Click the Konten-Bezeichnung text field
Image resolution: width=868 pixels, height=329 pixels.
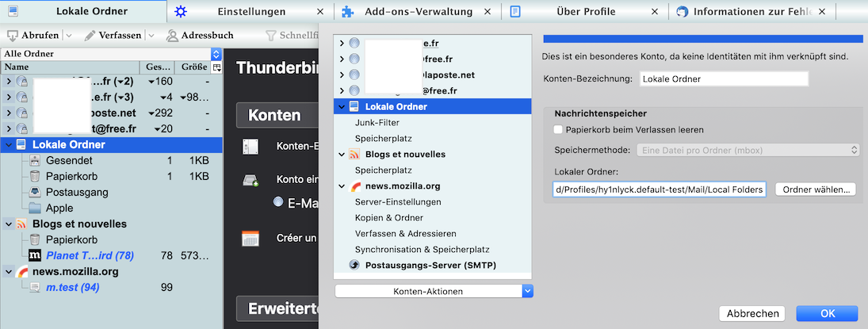click(723, 79)
